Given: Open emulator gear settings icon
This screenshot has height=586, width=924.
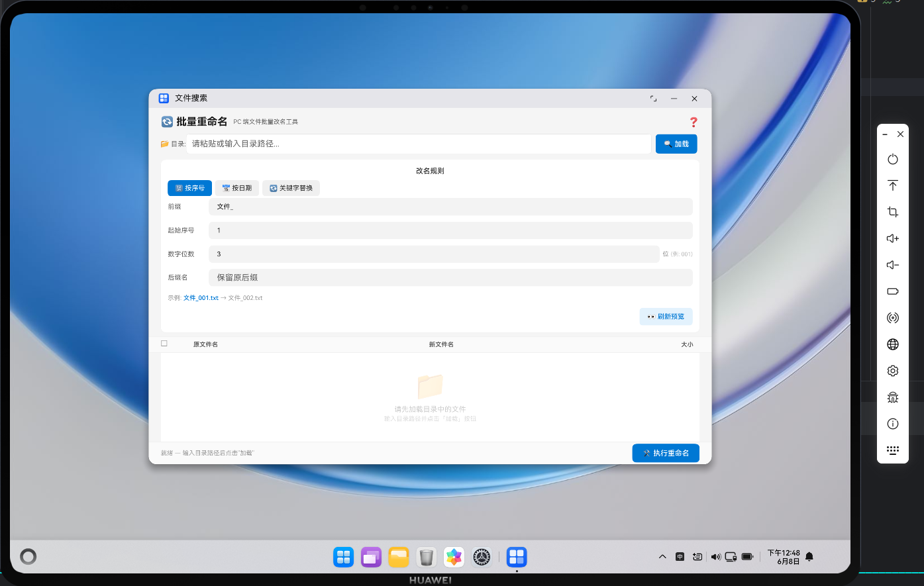Looking at the screenshot, I should [x=893, y=371].
